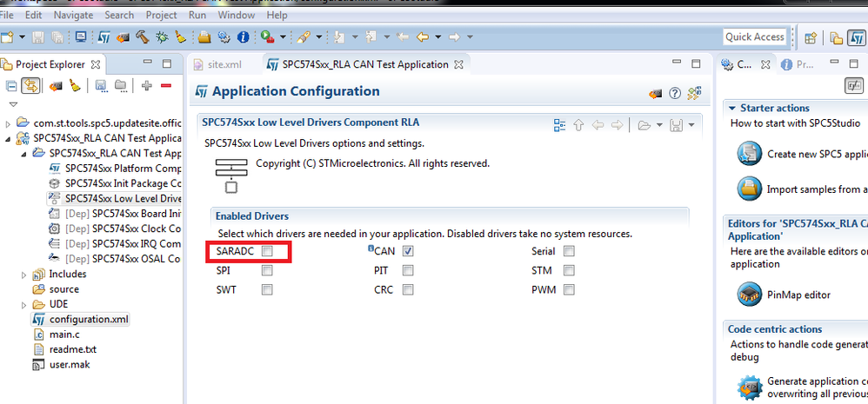This screenshot has height=404, width=868.
Task: Expand the com.st.tools.spc5.updatesite tree node
Action: point(8,123)
